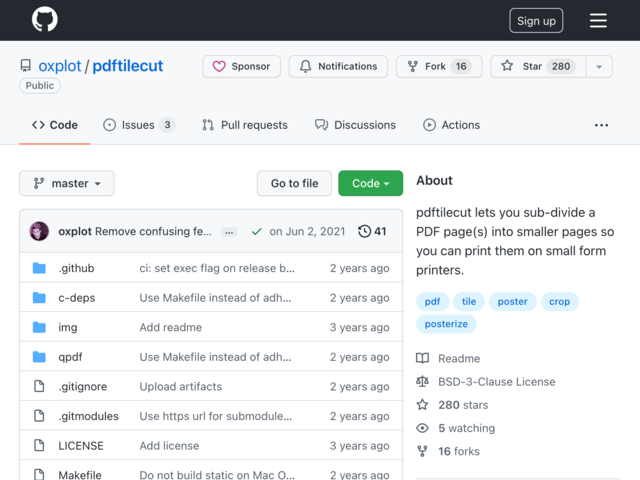This screenshot has height=480, width=640.
Task: Open the pdftilecut repository link
Action: pyautogui.click(x=128, y=66)
